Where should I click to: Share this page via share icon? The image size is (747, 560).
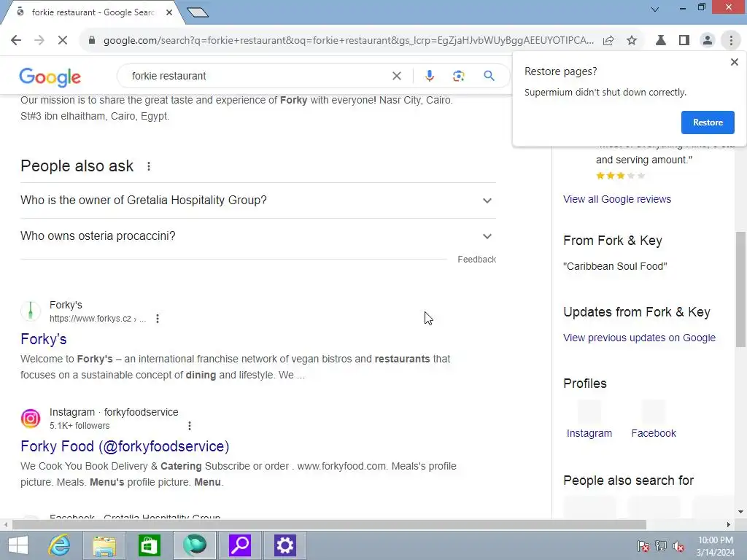tap(608, 41)
